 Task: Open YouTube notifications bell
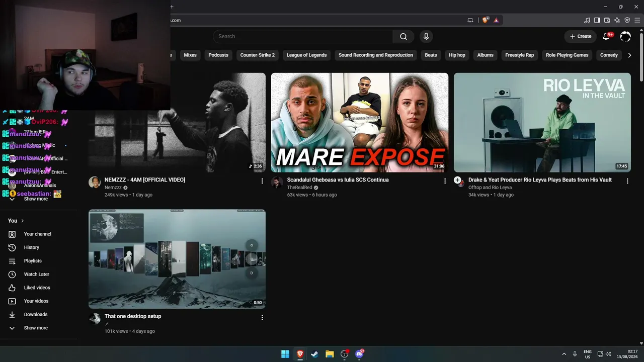[607, 36]
